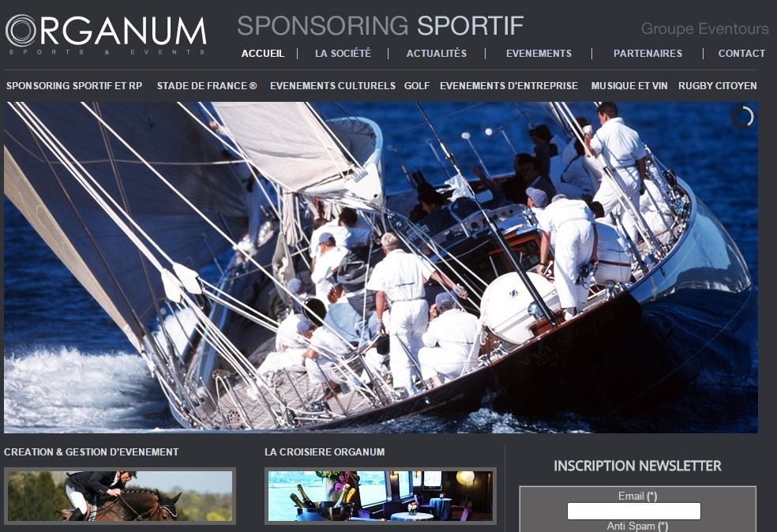Go to the Actualités page
777x532 pixels.
tap(437, 54)
